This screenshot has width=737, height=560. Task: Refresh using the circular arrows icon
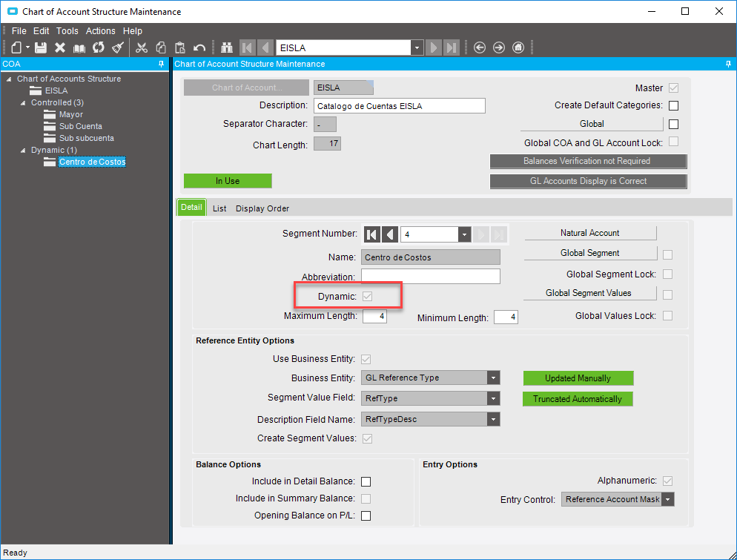click(98, 47)
